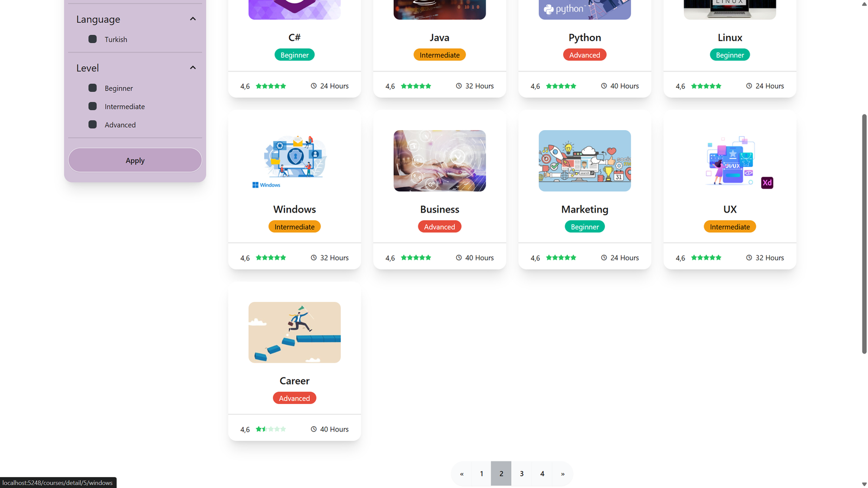868x488 pixels.
Task: Go to pagination page 3
Action: tap(522, 473)
